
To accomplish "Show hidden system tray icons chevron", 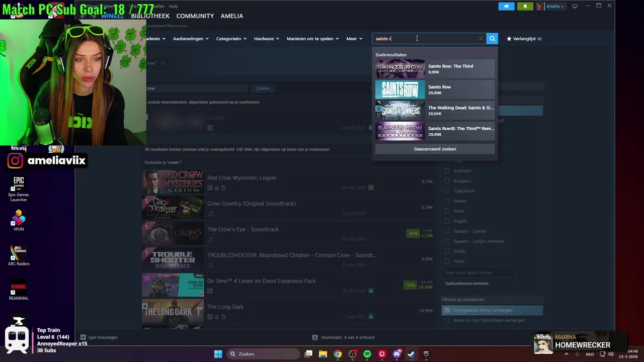I will [x=567, y=354].
